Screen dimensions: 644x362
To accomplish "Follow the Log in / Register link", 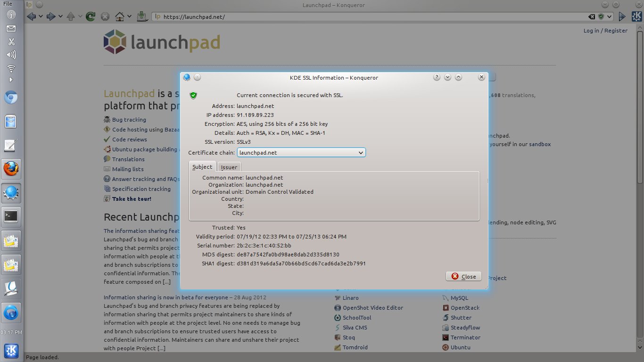I will coord(605,31).
